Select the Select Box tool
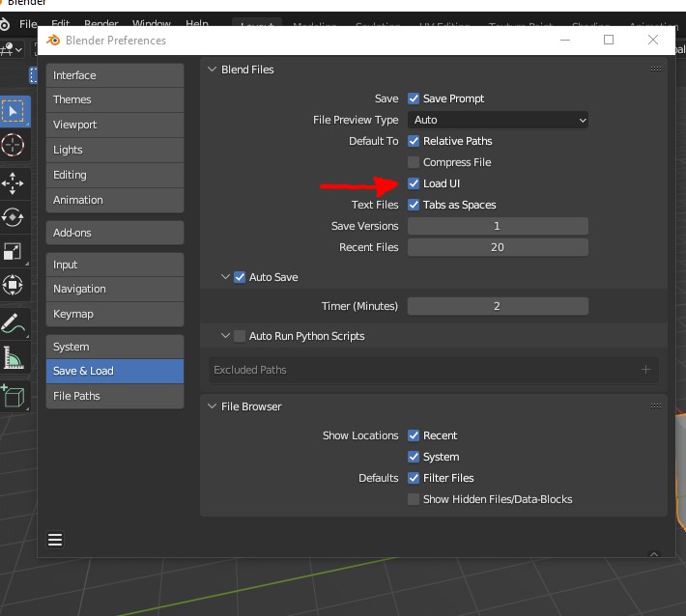 (14, 112)
